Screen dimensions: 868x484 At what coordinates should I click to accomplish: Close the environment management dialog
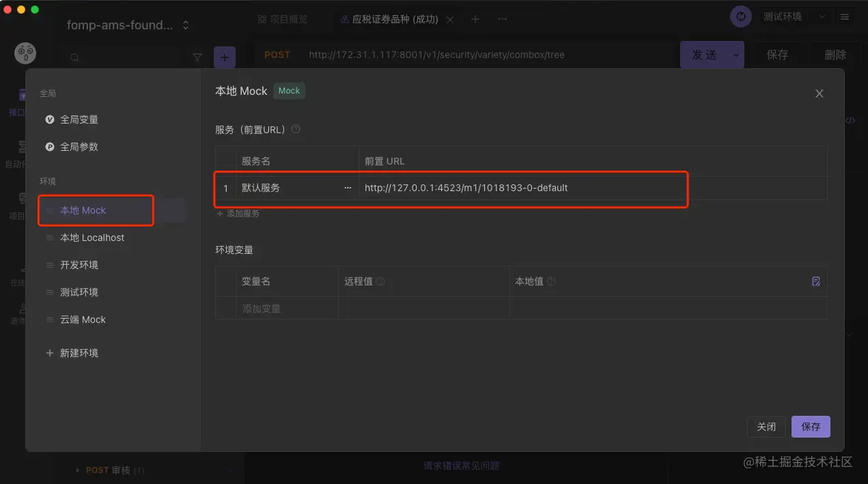[820, 94]
